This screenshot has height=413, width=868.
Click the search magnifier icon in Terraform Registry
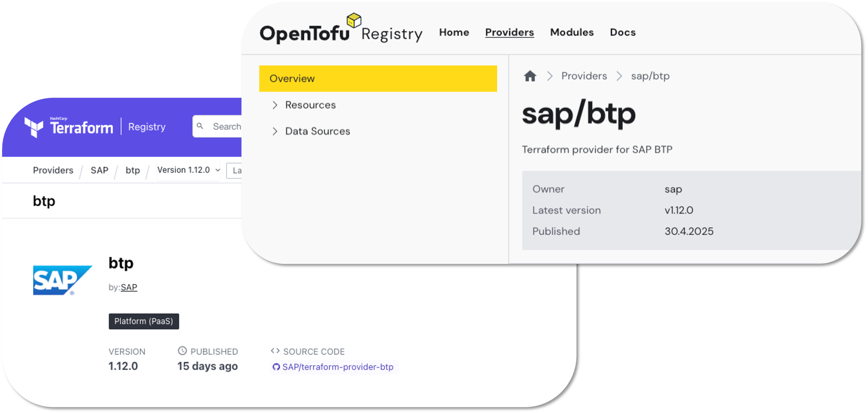tap(200, 126)
